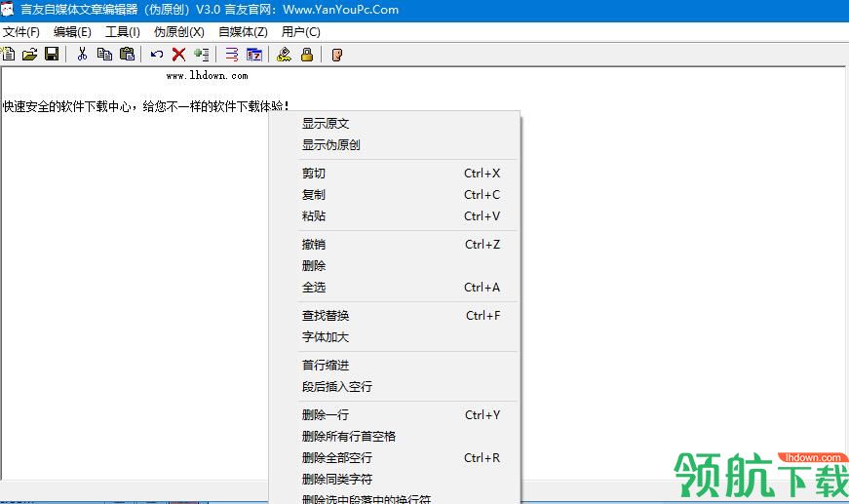Click the red-purple lines paragraph icon
849x504 pixels.
click(x=232, y=55)
